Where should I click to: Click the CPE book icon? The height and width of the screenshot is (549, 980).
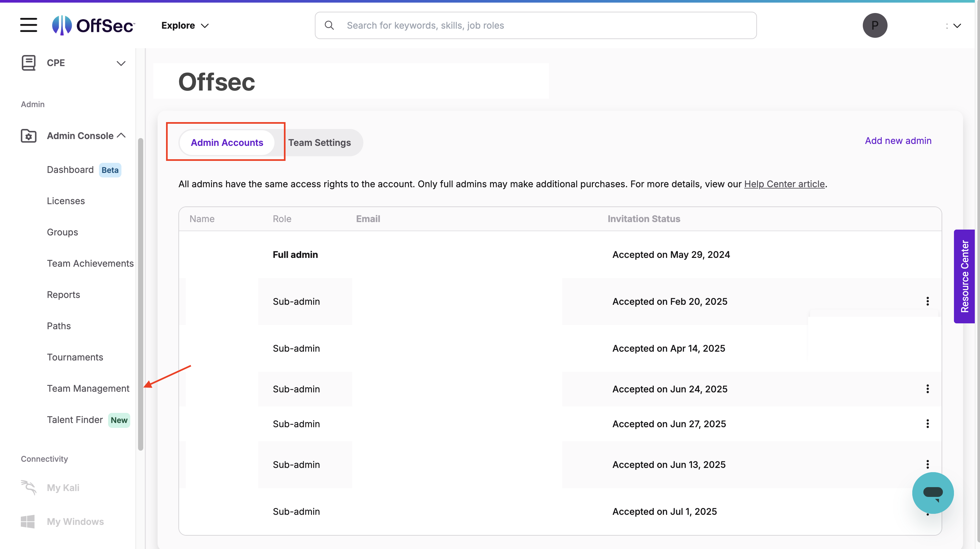(29, 63)
